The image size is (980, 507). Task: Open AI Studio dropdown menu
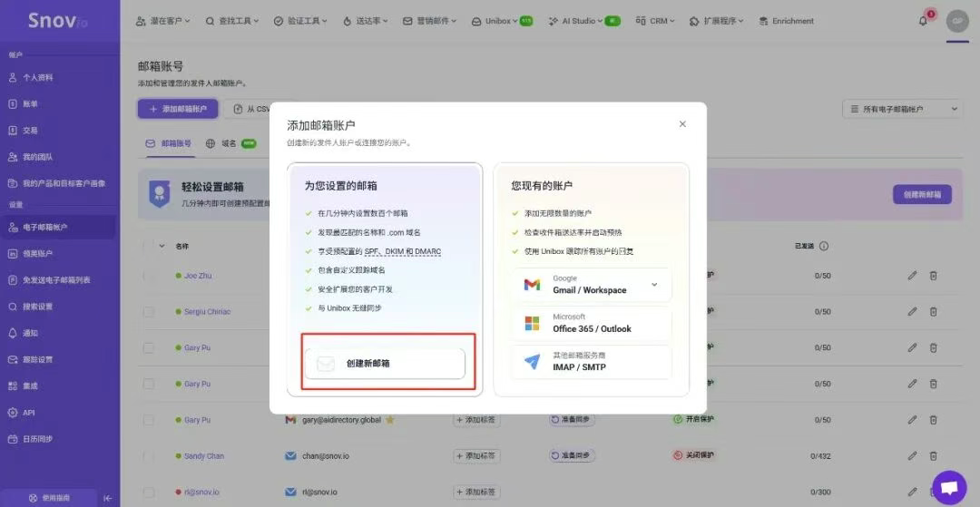(x=583, y=21)
